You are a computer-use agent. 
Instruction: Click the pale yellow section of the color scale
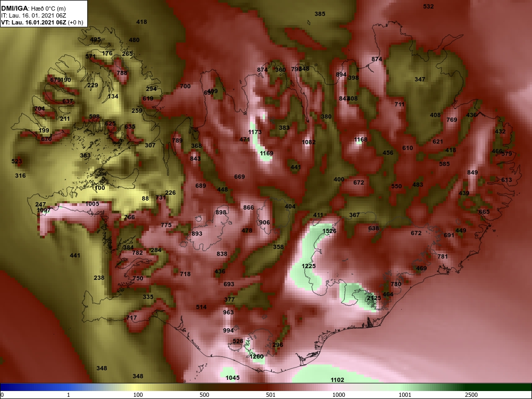tap(136, 387)
